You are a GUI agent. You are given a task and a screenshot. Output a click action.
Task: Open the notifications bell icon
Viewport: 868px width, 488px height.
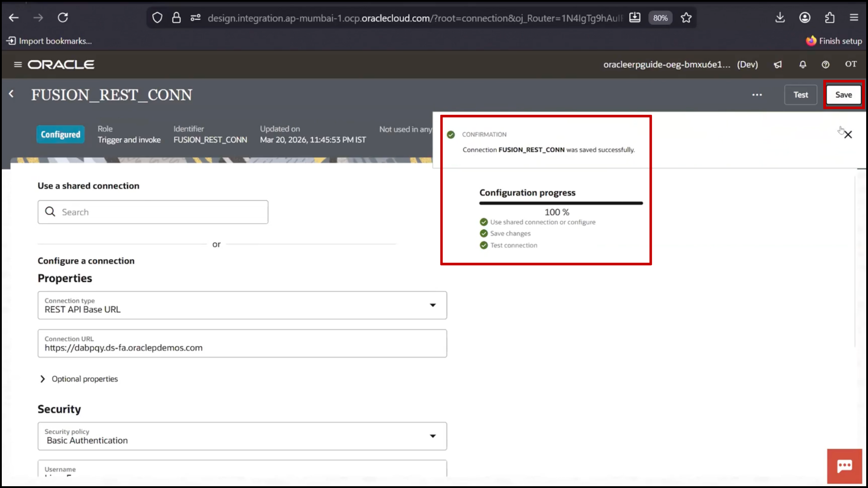[x=803, y=65]
